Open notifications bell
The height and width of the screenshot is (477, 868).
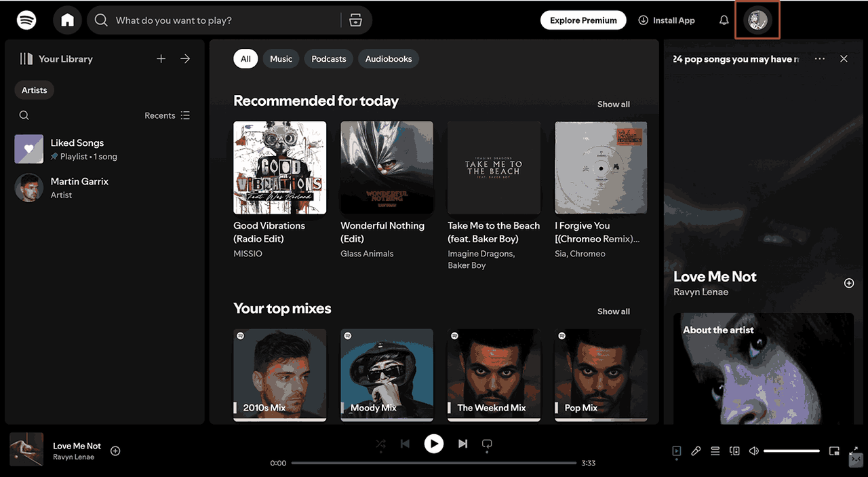[724, 20]
